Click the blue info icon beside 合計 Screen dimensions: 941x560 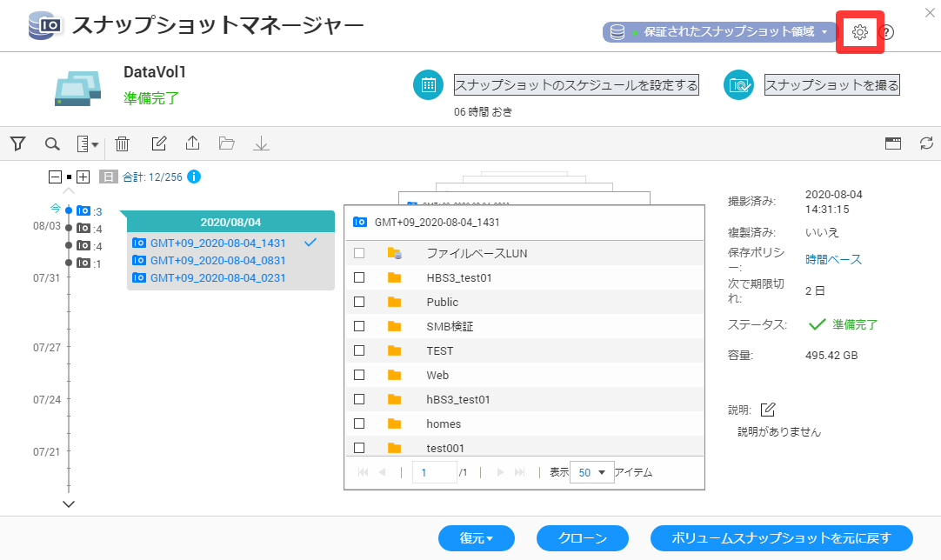click(194, 177)
